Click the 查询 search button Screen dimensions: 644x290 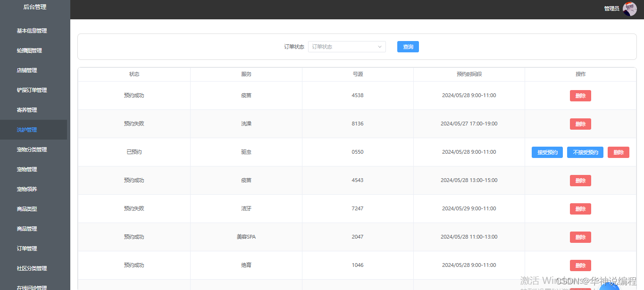[408, 47]
